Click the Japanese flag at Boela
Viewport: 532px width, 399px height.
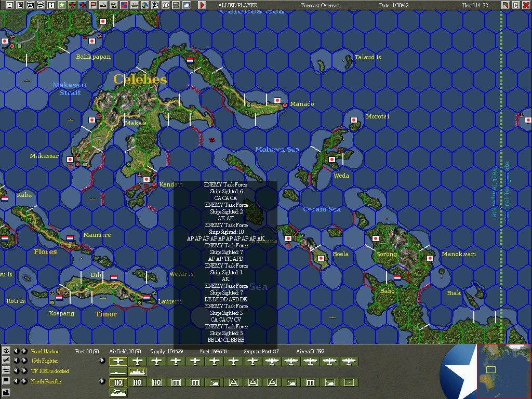(321, 258)
